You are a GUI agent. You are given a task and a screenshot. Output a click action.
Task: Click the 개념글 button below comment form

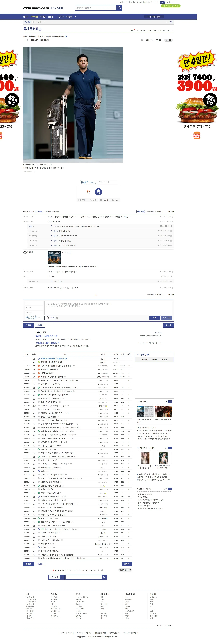(x=40, y=325)
